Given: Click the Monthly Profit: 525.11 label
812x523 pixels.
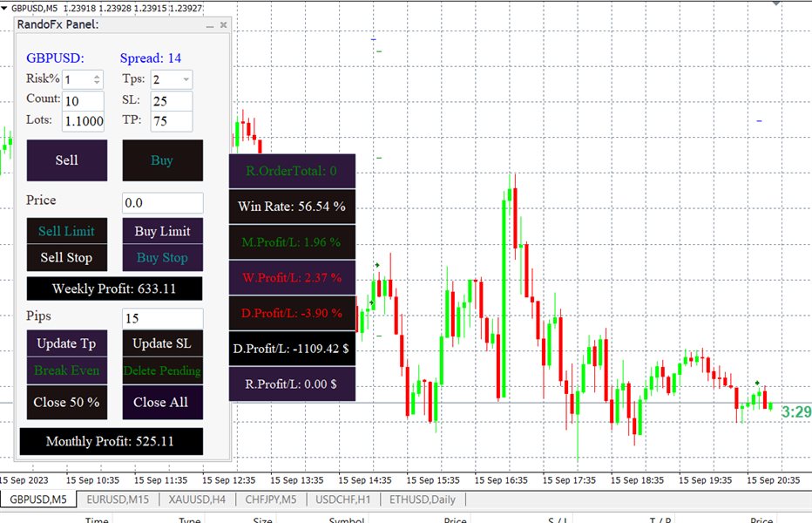Looking at the screenshot, I should tap(111, 441).
